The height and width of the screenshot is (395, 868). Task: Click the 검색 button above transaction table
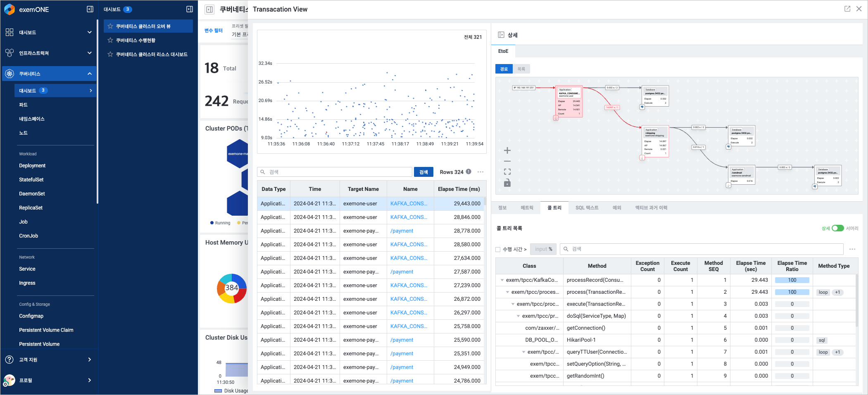tap(423, 172)
